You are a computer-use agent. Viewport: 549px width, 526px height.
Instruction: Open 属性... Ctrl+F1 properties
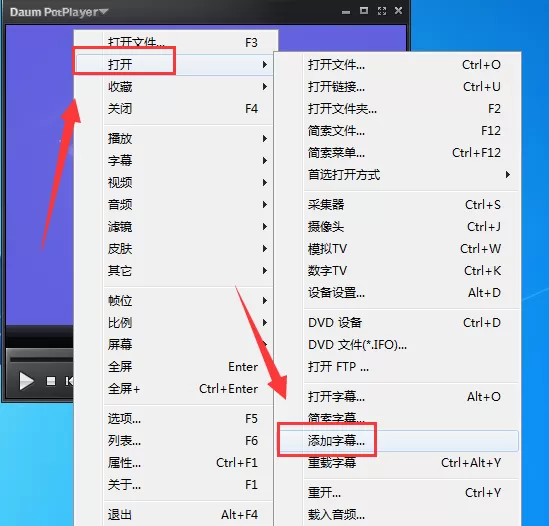[174, 463]
